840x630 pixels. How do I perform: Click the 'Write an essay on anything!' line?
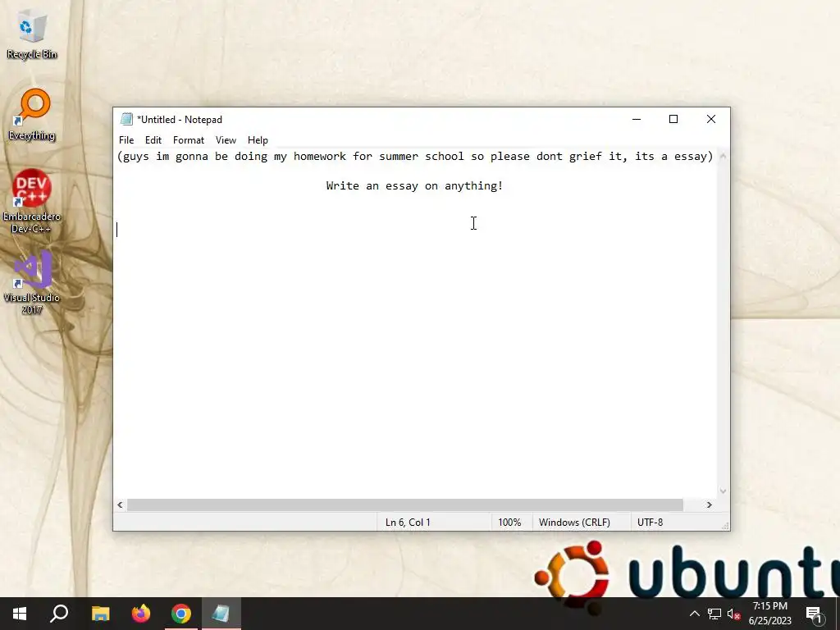[x=414, y=186]
